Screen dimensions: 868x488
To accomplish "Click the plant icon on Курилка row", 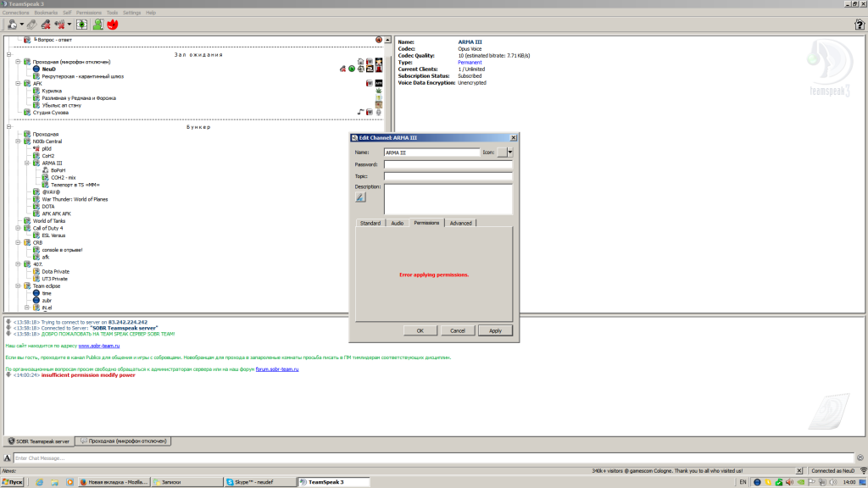I will coord(379,91).
